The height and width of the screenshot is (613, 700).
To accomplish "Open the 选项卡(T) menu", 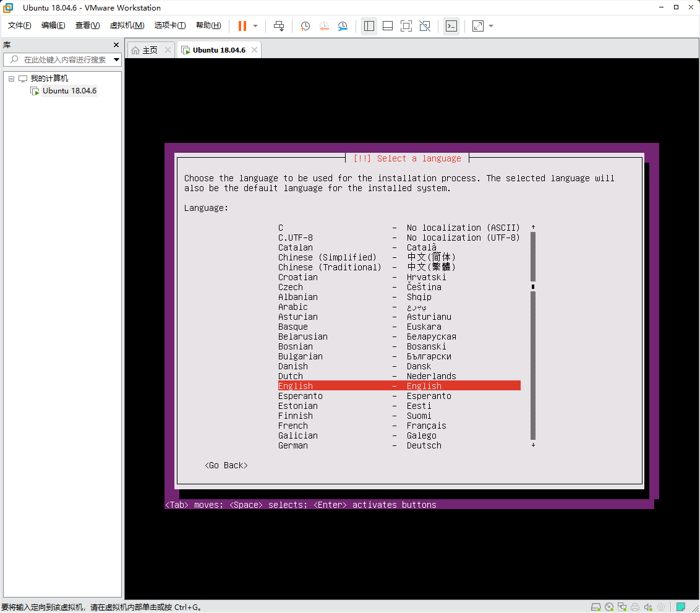I will [x=170, y=25].
